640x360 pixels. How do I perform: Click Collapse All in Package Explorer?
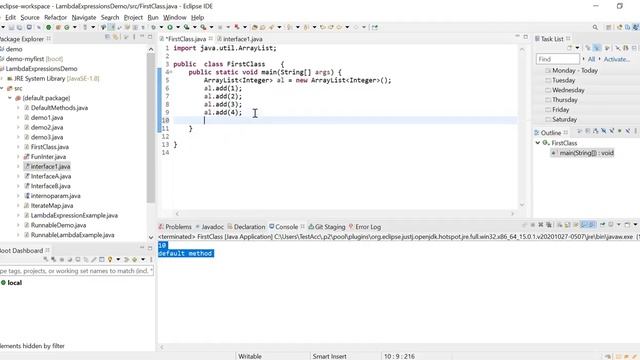point(108,37)
